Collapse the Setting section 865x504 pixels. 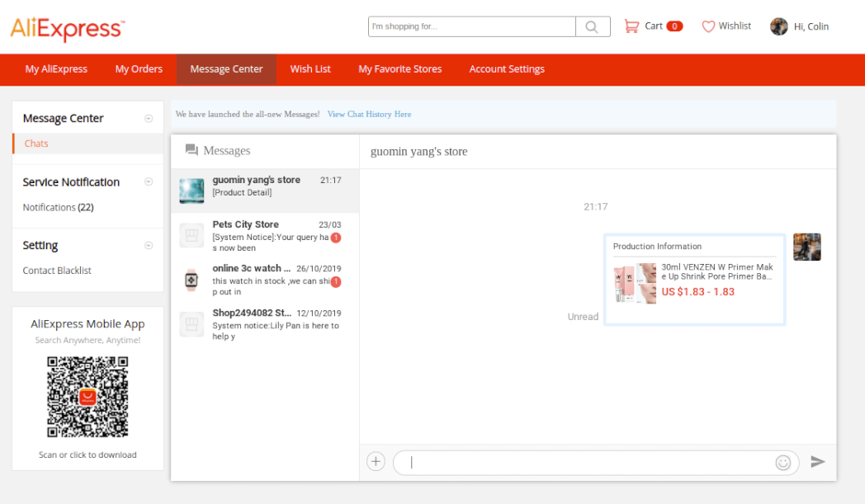(x=149, y=245)
